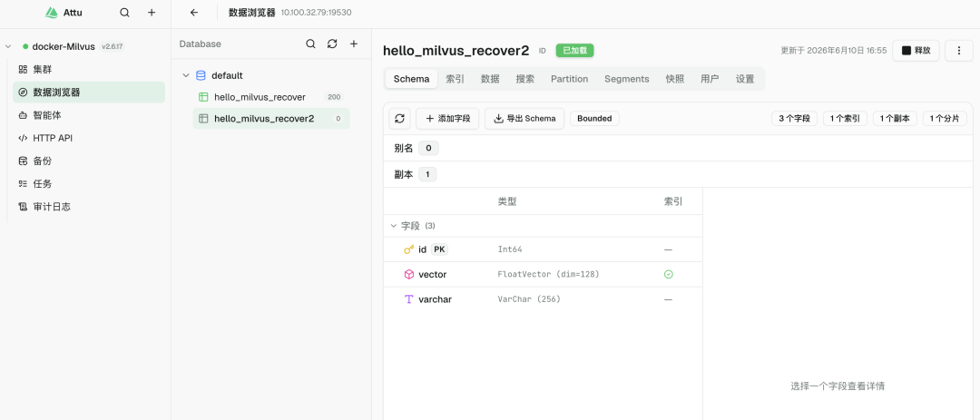The image size is (980, 420).
Task: Select the vector field row
Action: 543,274
